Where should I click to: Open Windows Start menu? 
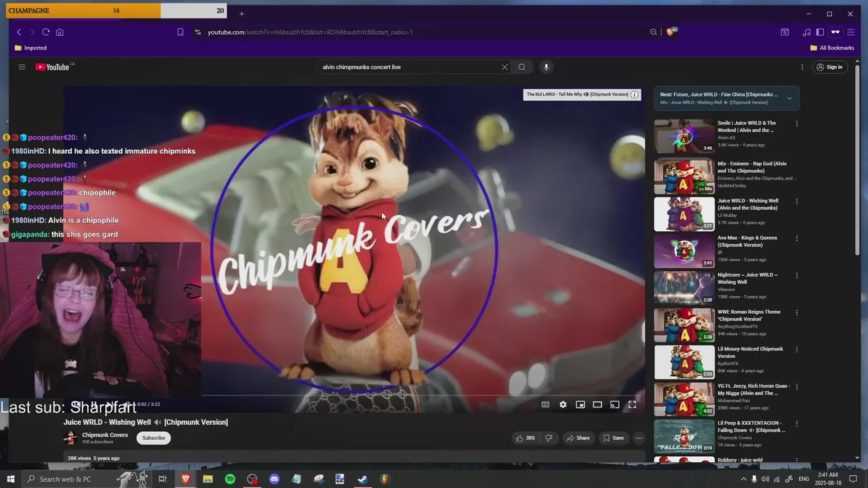[10, 479]
